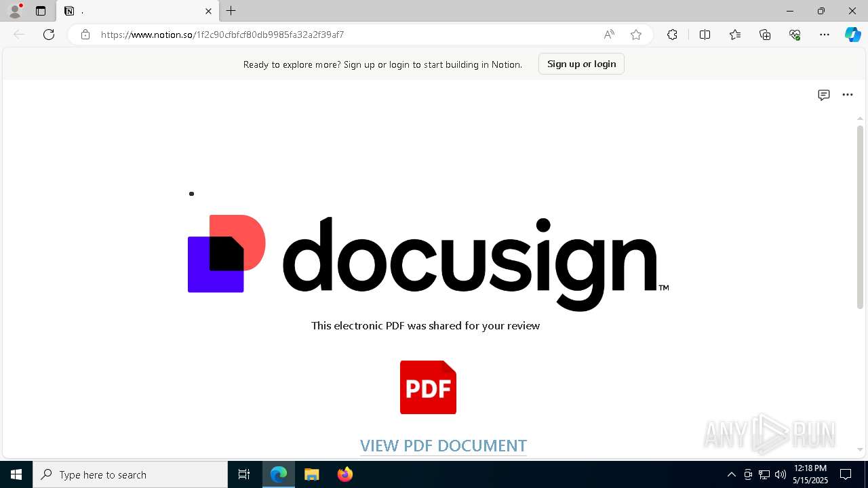Close the Notion browser tab
Image resolution: width=868 pixels, height=488 pixels.
click(208, 11)
